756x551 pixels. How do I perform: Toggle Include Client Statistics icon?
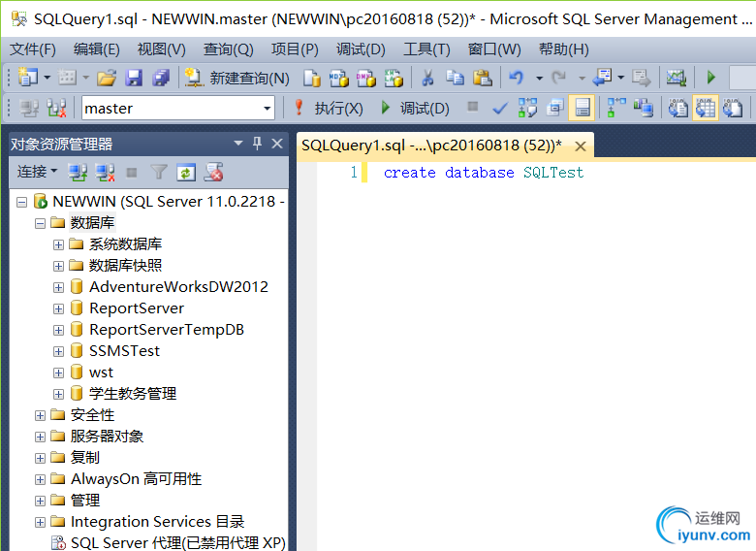tap(644, 108)
